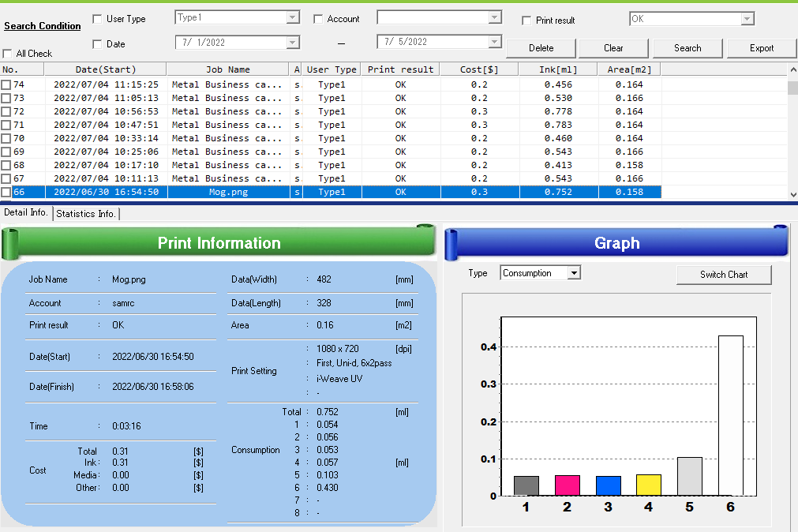Image resolution: width=798 pixels, height=532 pixels.
Task: Click the Account value samrc
Action: [123, 303]
